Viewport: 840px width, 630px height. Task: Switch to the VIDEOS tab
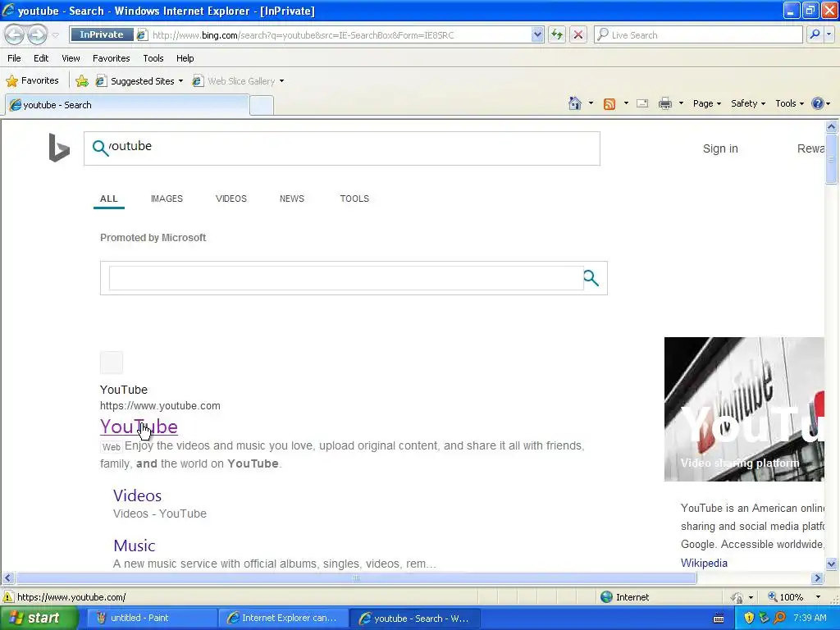pos(231,199)
